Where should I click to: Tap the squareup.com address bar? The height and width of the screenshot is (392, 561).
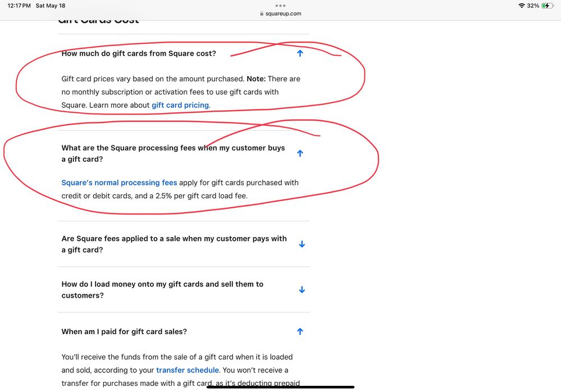point(284,13)
